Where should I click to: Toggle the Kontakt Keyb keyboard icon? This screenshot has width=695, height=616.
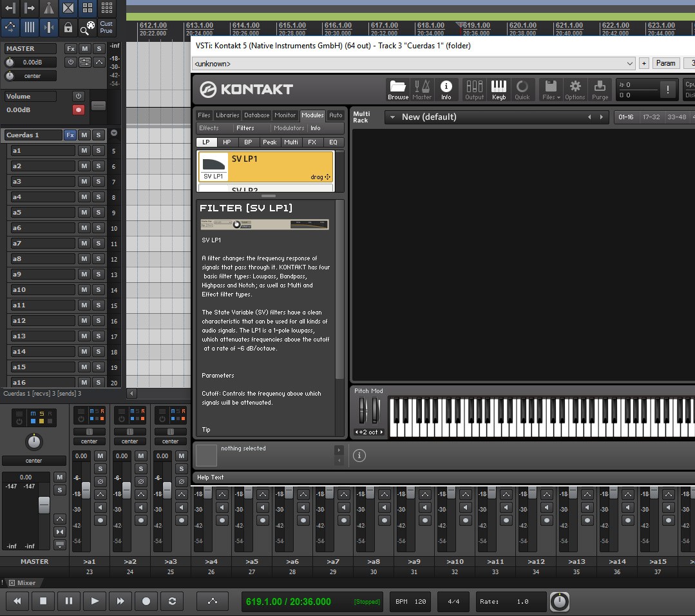499,90
